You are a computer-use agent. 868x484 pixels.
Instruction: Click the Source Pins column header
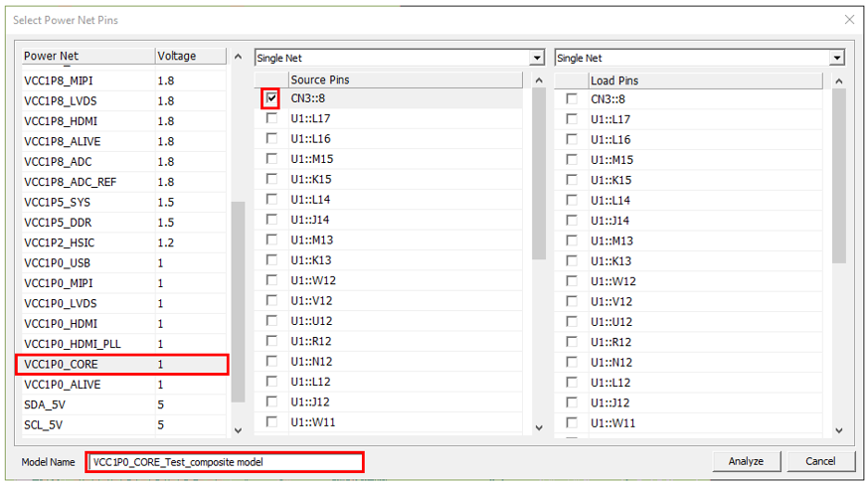[403, 80]
